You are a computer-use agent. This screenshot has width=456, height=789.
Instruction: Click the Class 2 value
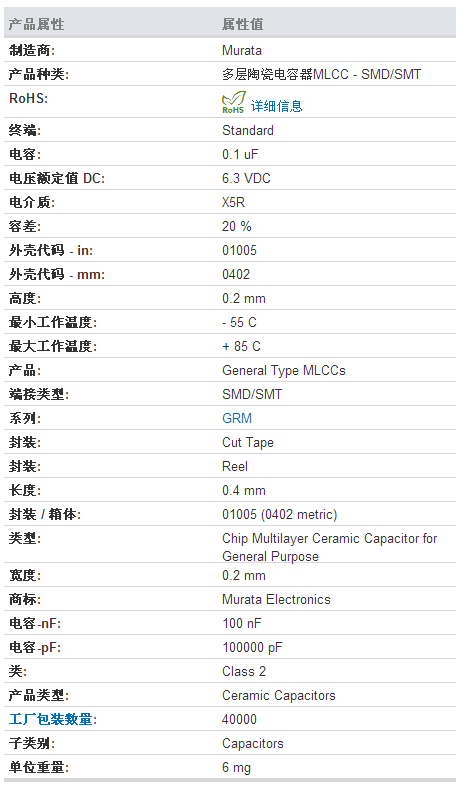click(244, 671)
